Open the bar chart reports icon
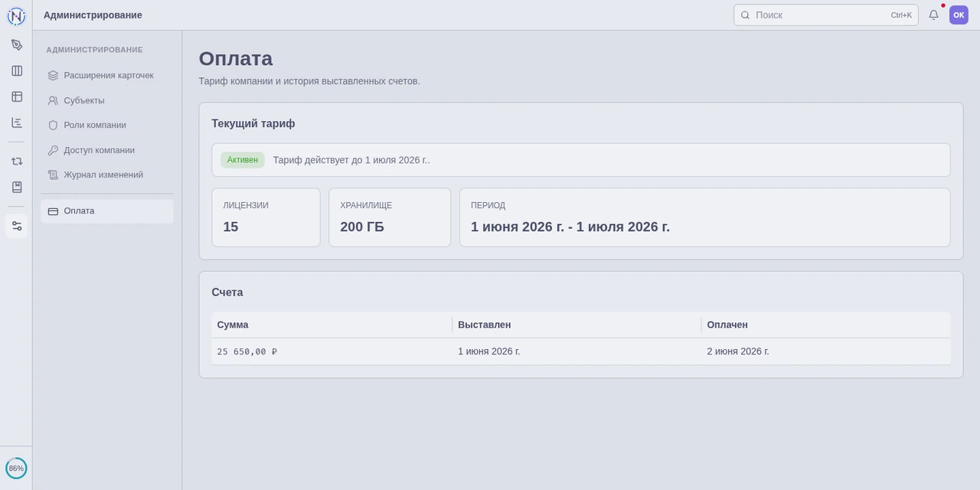The width and height of the screenshot is (980, 490). [17, 122]
